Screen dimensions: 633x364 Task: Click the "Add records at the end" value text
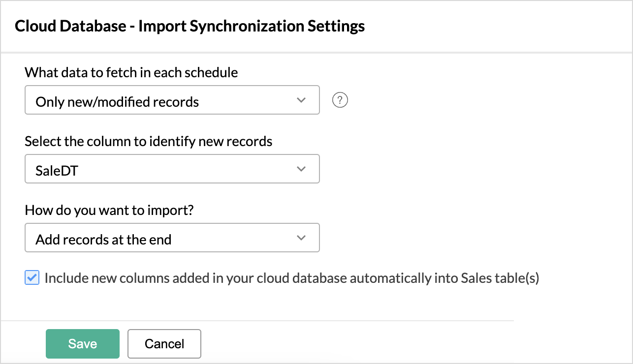point(103,240)
